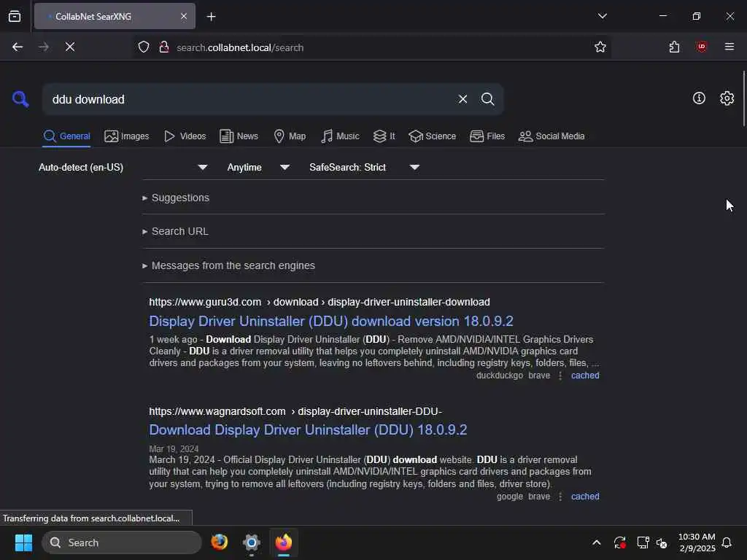Go back to the previous page
Viewport: 747px width, 560px height.
(x=18, y=47)
